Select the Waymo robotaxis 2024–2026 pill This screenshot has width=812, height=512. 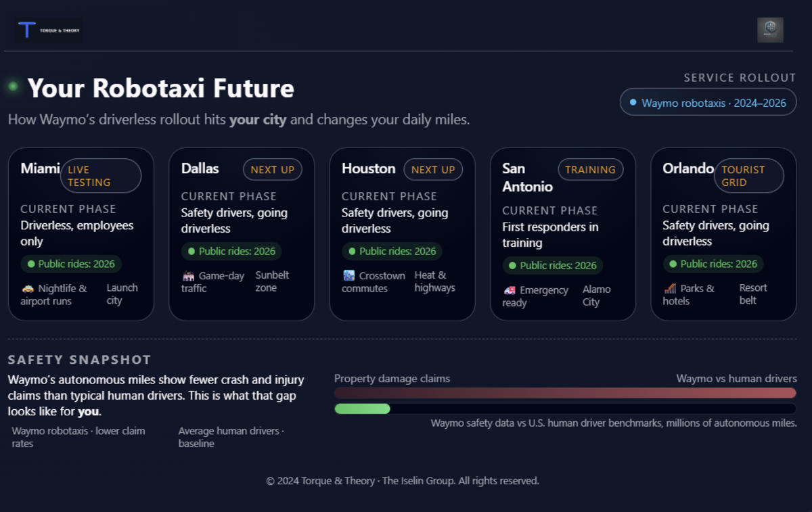coord(708,103)
